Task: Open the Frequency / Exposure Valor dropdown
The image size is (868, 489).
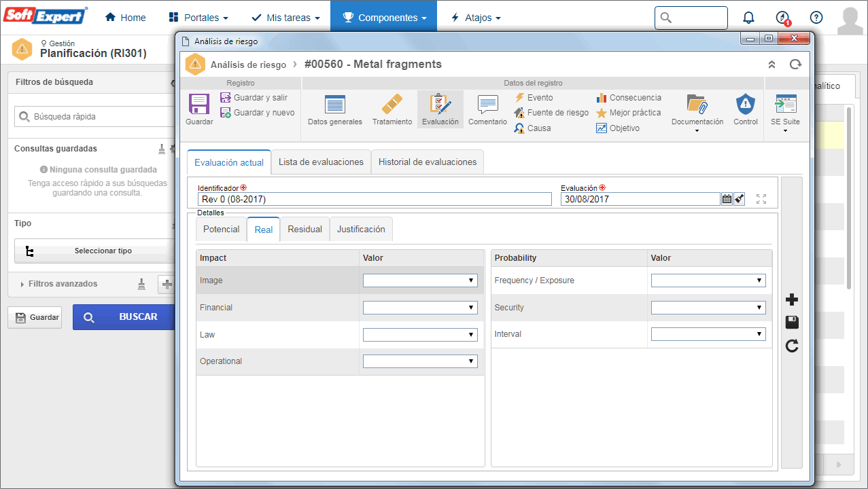Action: tap(708, 280)
